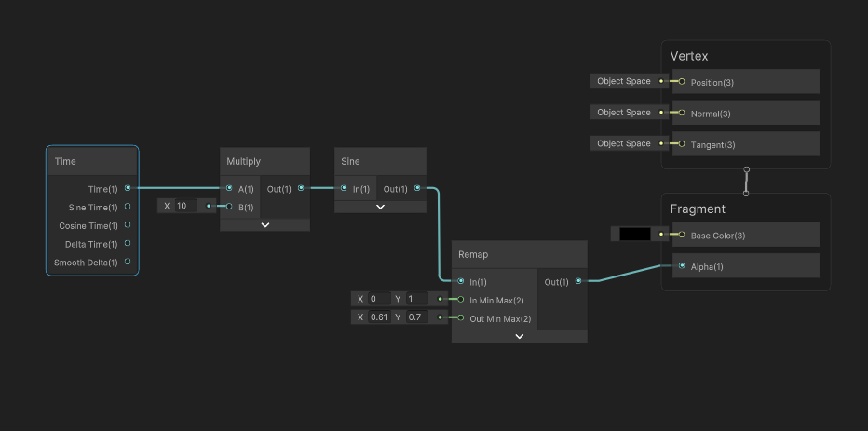Click the Cosine Time(1) output port
This screenshot has height=431, width=868.
click(x=128, y=224)
